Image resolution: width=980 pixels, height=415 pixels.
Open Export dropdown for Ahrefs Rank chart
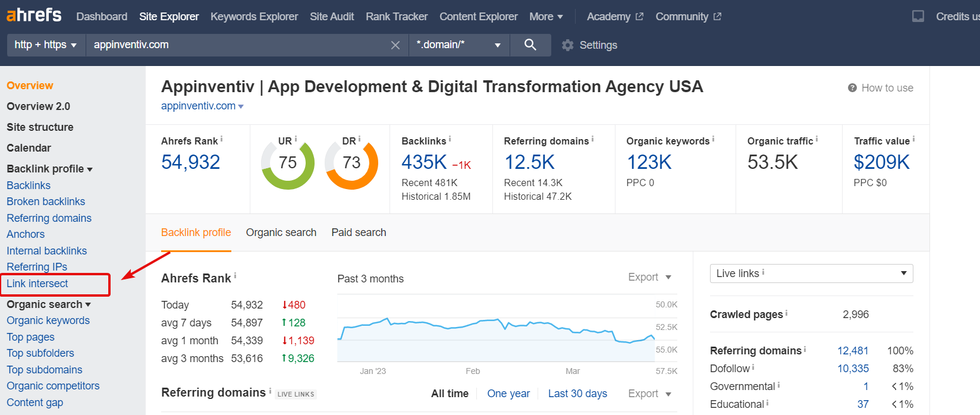pyautogui.click(x=649, y=277)
